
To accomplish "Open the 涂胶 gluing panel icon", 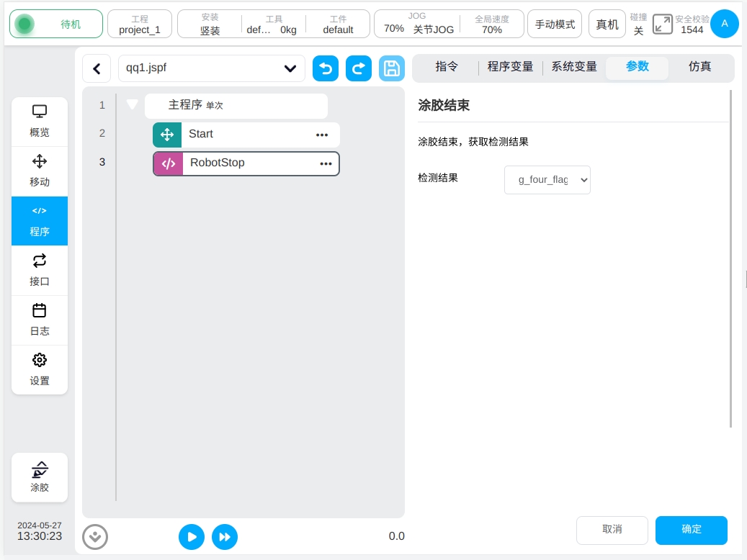I will [x=40, y=477].
